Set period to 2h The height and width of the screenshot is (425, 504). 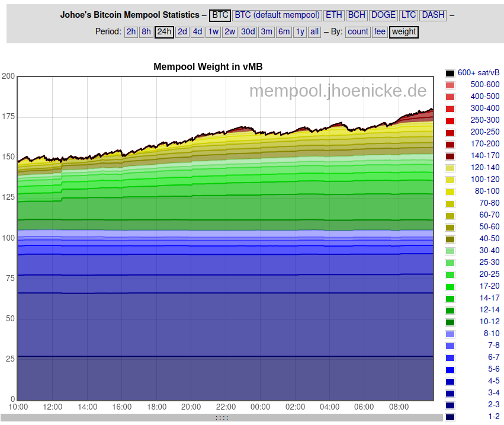tap(131, 32)
